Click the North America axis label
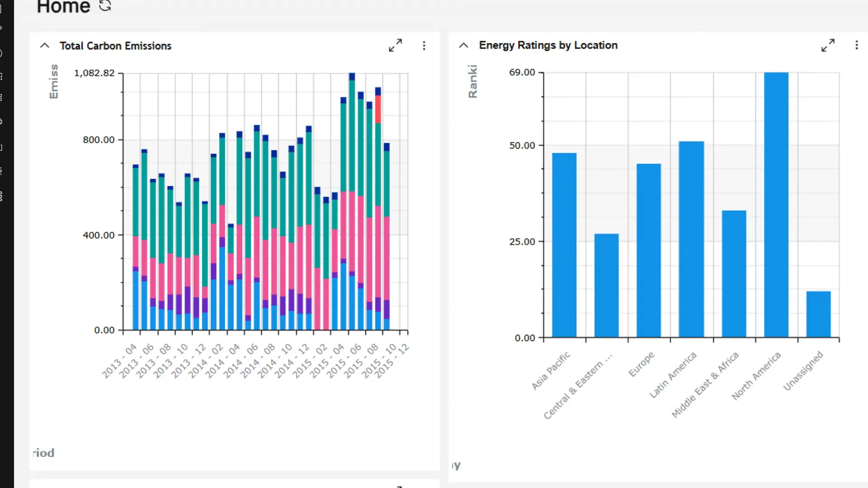 click(756, 375)
